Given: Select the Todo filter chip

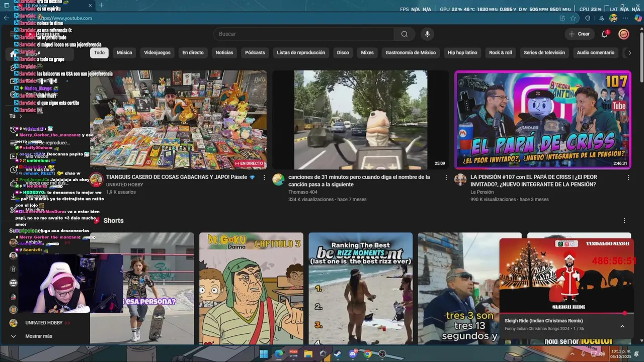Looking at the screenshot, I should [x=100, y=53].
